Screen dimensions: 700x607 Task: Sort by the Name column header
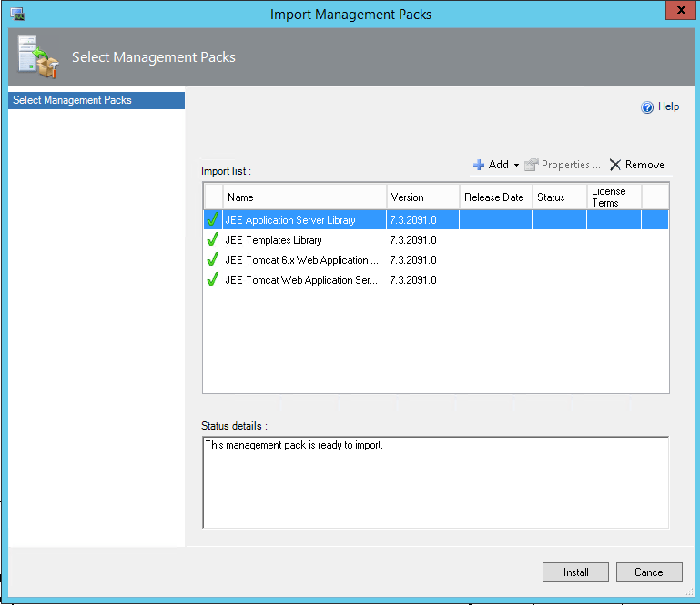[304, 197]
